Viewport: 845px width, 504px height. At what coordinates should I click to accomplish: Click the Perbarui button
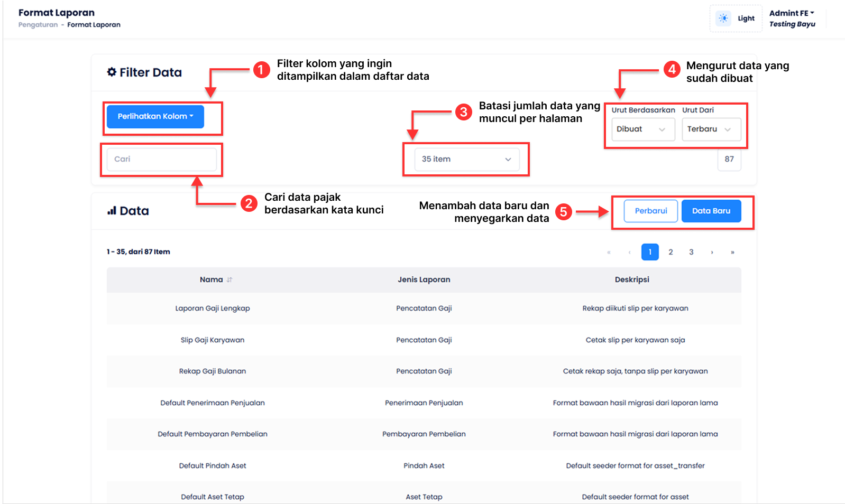pos(651,211)
